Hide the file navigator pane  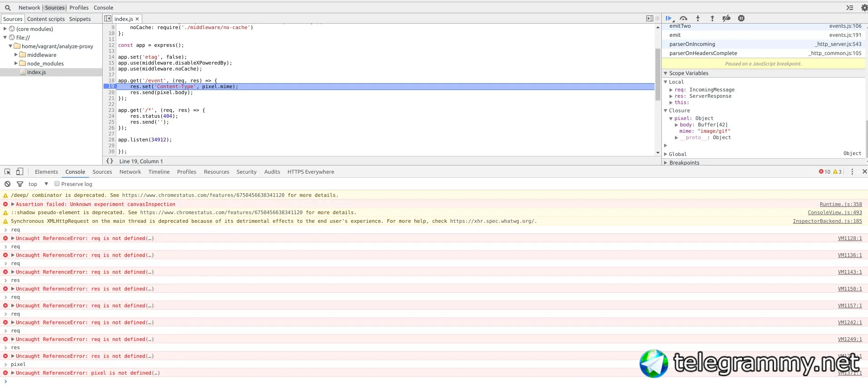point(108,19)
